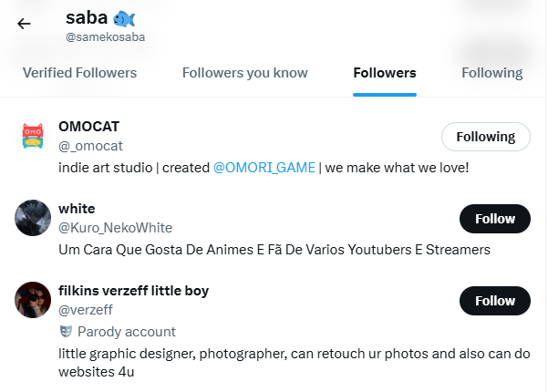Click the @Kuro_NekoWhite handle
Image resolution: width=548 pixels, height=392 pixels.
[115, 228]
